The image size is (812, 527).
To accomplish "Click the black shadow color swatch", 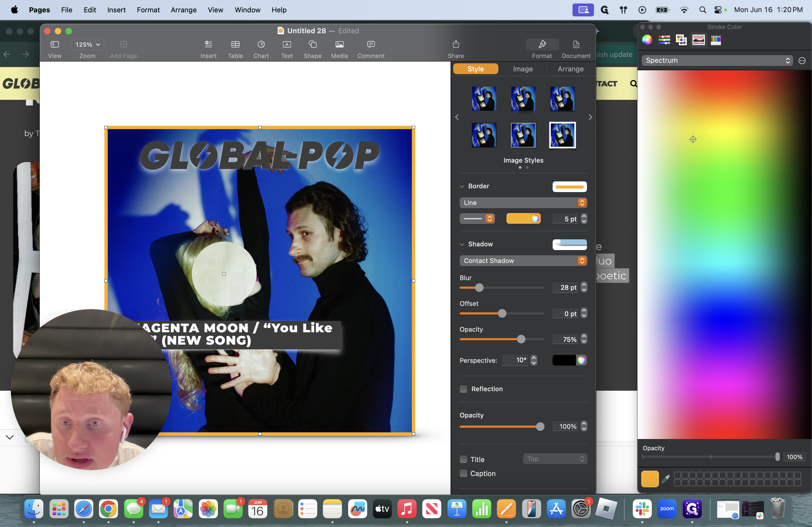I will pyautogui.click(x=564, y=360).
